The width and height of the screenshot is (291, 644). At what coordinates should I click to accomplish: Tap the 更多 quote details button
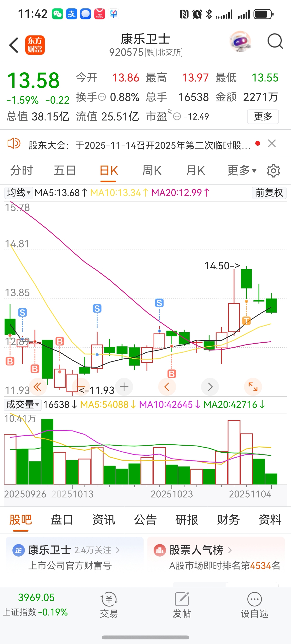click(x=263, y=116)
